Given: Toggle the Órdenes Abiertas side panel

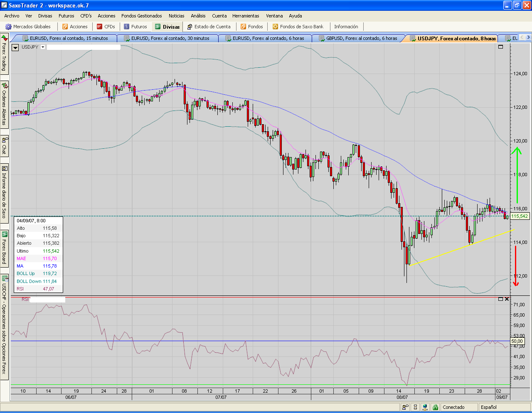Looking at the screenshot, I should 4,104.
